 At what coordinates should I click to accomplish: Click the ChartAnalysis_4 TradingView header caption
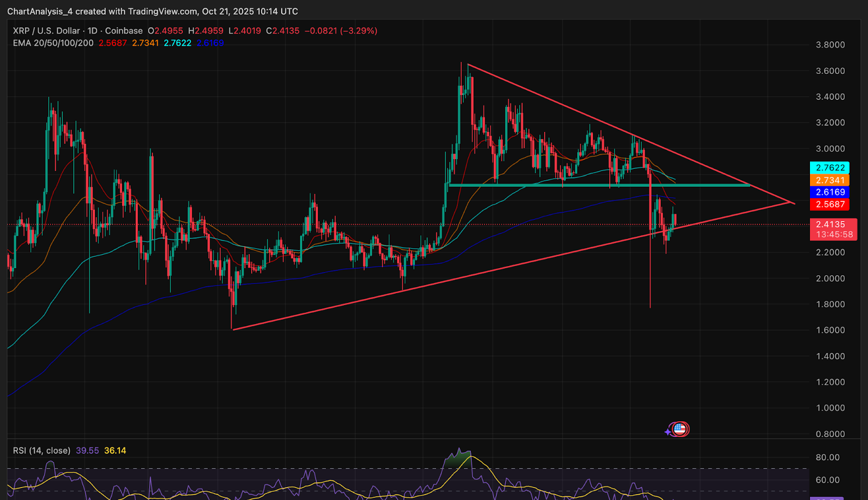tap(152, 11)
